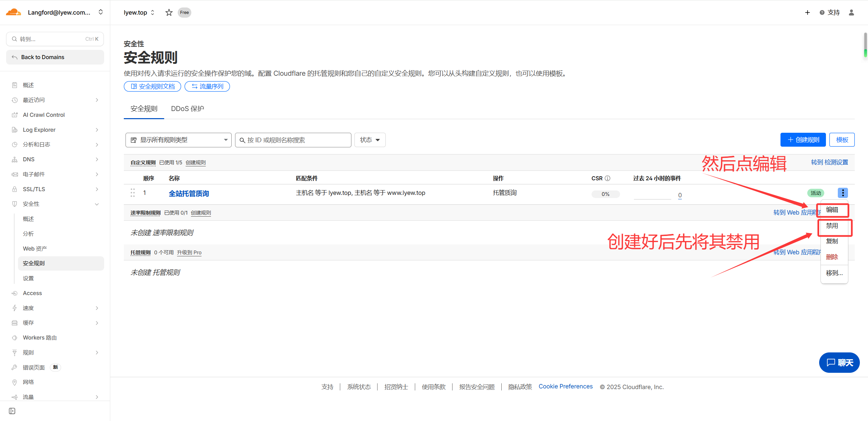Switch to the DDoS 保护 tab
Screen dimensions: 868x421
tap(187, 109)
